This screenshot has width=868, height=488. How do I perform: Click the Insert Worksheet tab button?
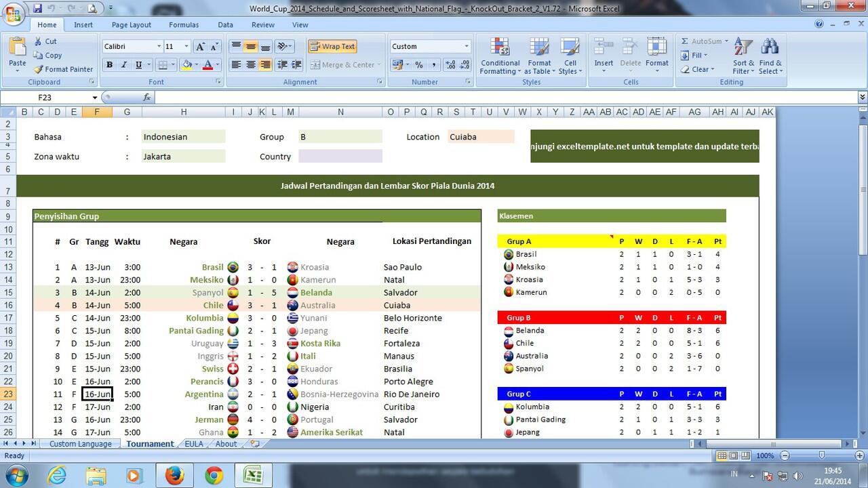coord(255,444)
